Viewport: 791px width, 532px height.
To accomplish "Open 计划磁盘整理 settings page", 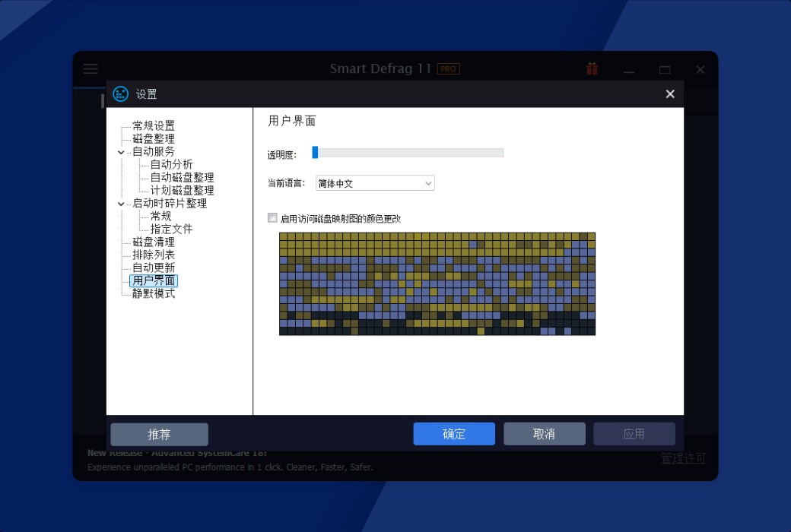I will pos(182,190).
